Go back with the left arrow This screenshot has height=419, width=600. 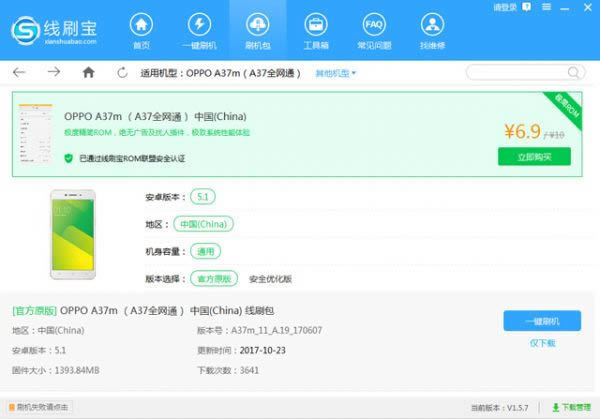pos(20,73)
